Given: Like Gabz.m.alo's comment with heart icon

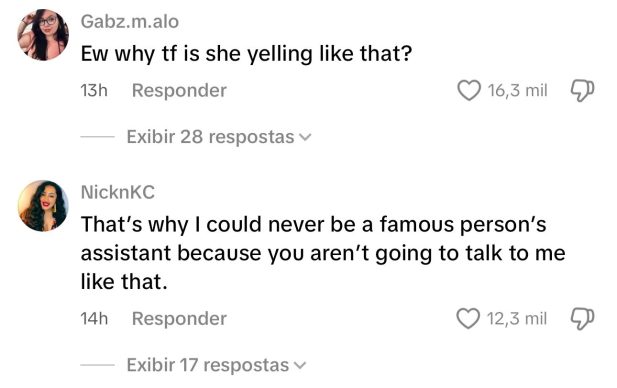Looking at the screenshot, I should (x=469, y=91).
